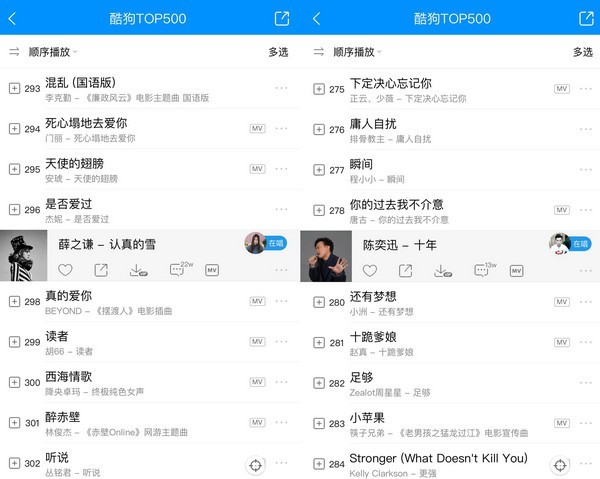Viewport: 600px width, 479px height.
Task: Go back using left header arrow
Action: click(x=12, y=18)
